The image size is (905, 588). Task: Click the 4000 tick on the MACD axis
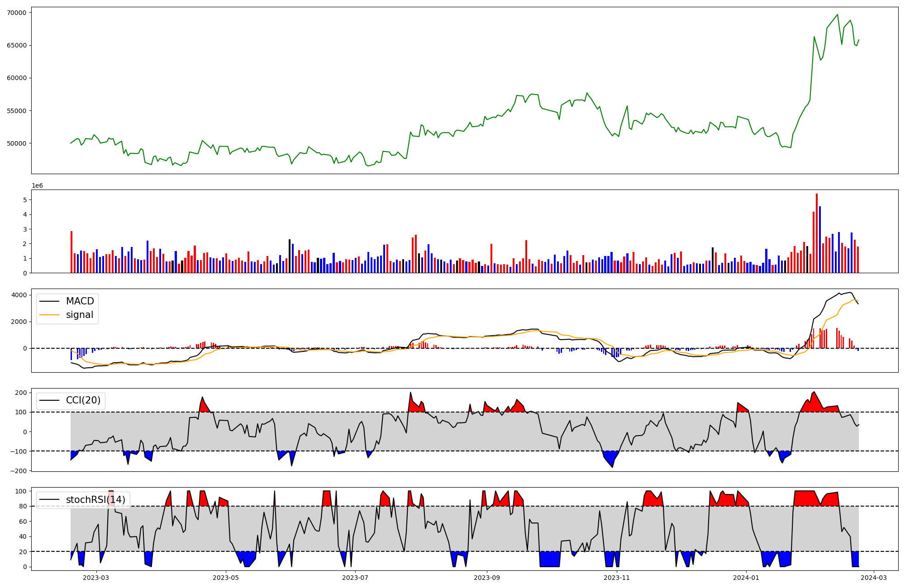tap(19, 295)
